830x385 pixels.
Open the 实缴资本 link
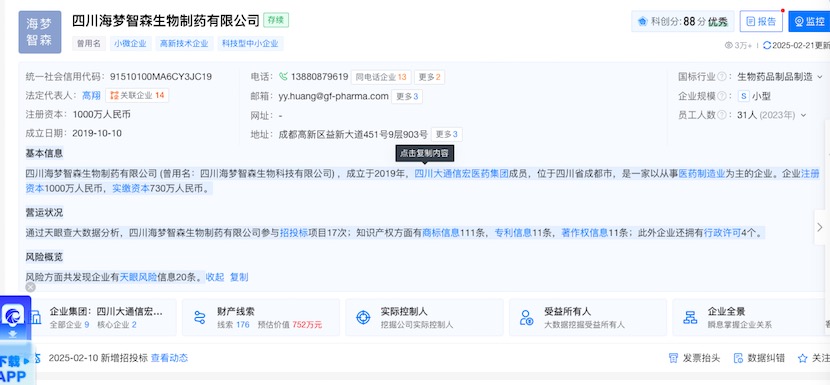click(130, 188)
